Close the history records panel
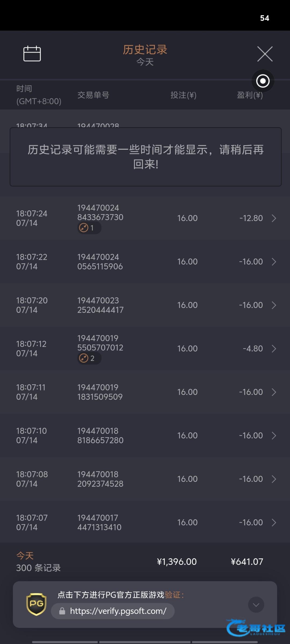Image resolution: width=290 pixels, height=644 pixels. [265, 54]
